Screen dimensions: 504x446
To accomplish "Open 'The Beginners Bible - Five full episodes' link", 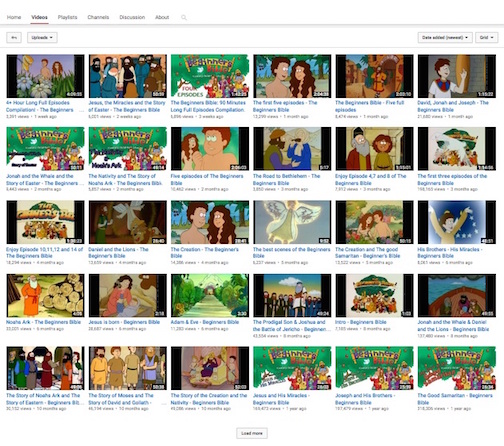I will click(370, 106).
